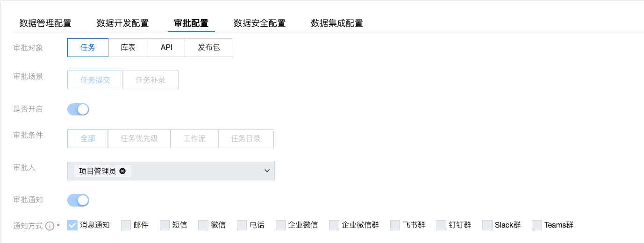This screenshot has width=644, height=243.
Task: Pick the 任务优先级 approval condition
Action: (x=139, y=139)
